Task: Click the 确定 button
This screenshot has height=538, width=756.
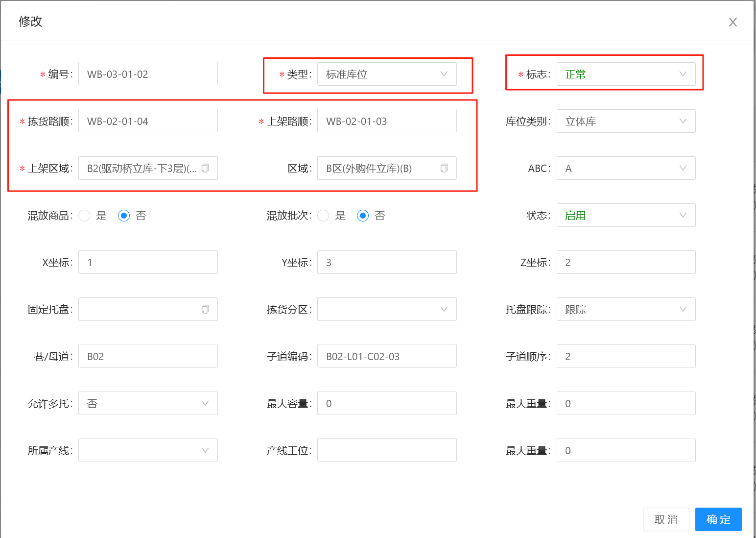Action: 718,519
